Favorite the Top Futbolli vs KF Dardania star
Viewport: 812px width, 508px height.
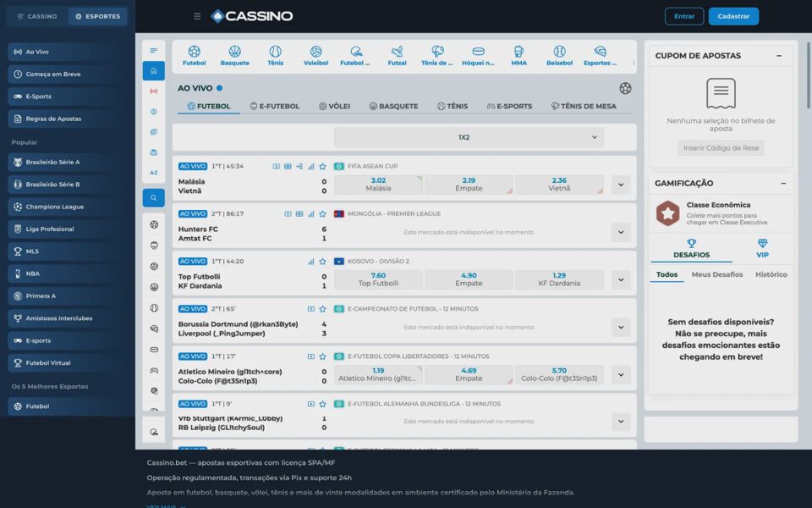click(322, 262)
